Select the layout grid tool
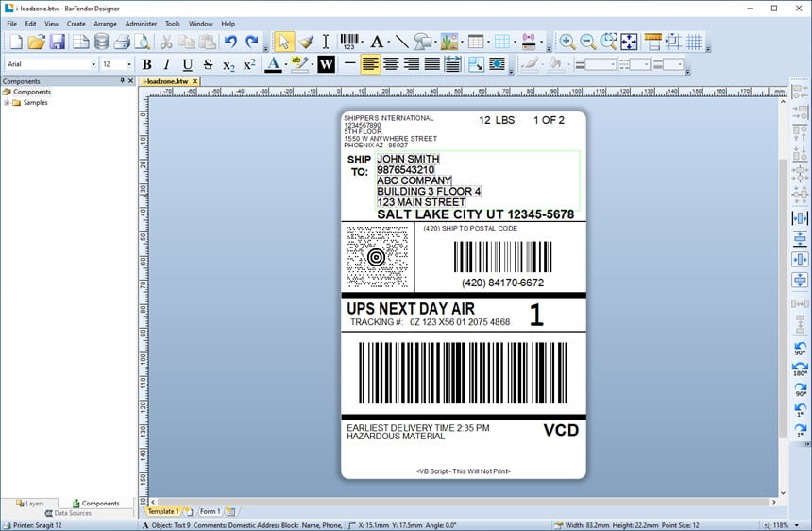Image resolution: width=812 pixels, height=531 pixels. click(x=501, y=42)
